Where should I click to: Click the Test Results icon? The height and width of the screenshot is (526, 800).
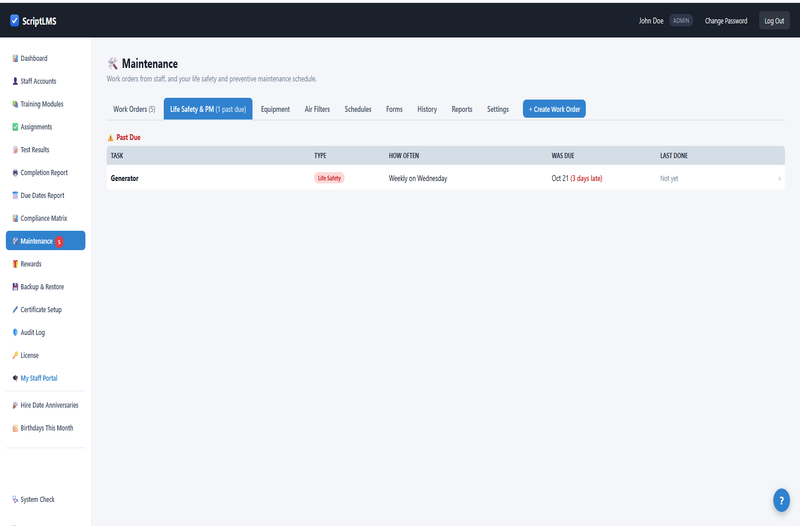point(15,150)
